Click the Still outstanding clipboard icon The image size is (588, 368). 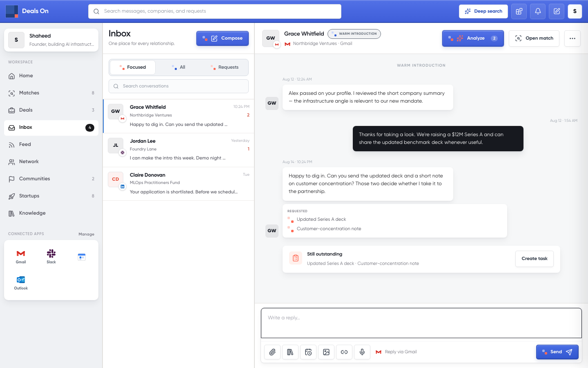(x=296, y=258)
